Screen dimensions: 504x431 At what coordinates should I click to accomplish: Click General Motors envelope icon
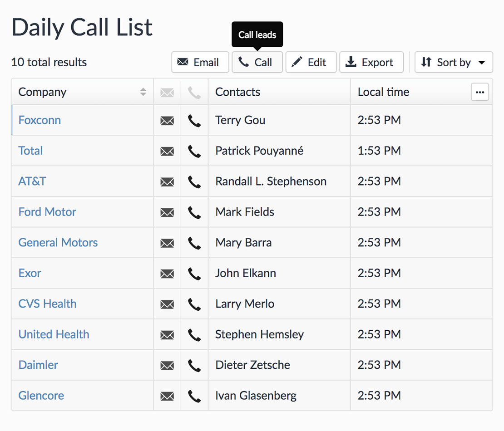[167, 243]
